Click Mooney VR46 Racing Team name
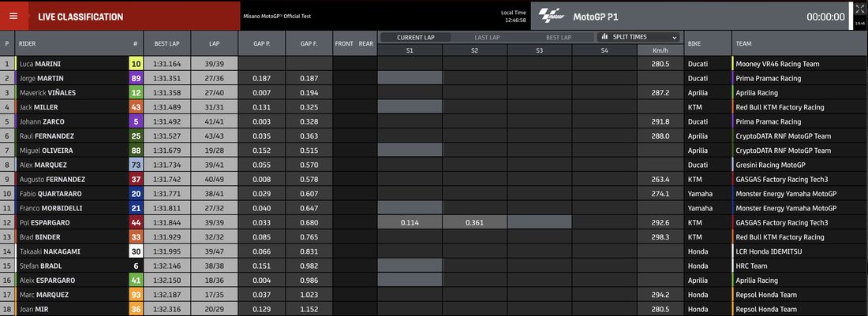Viewport: 868px width, 316px height. point(778,64)
